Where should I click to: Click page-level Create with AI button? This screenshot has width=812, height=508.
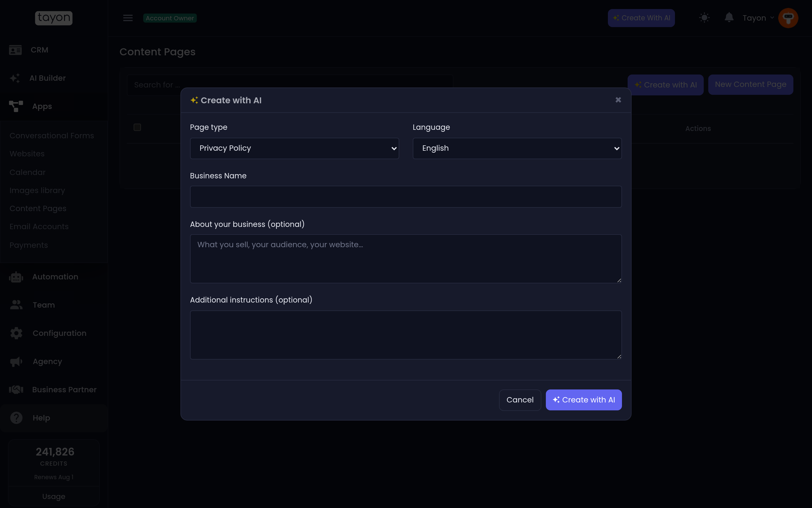(665, 85)
